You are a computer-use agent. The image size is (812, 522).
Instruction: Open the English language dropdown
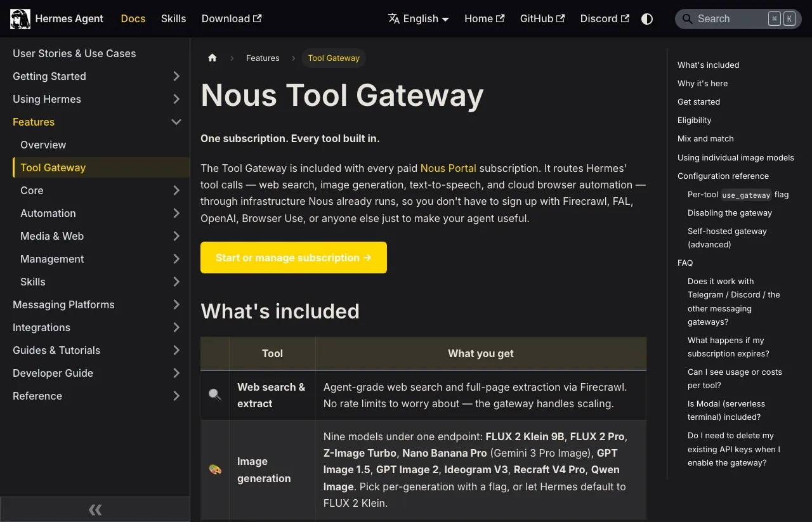[x=418, y=19]
